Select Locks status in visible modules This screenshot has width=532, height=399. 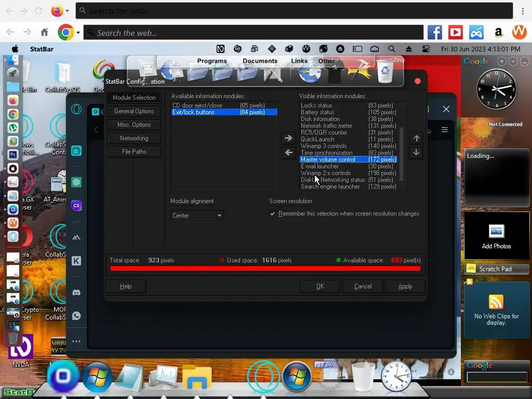click(x=349, y=105)
